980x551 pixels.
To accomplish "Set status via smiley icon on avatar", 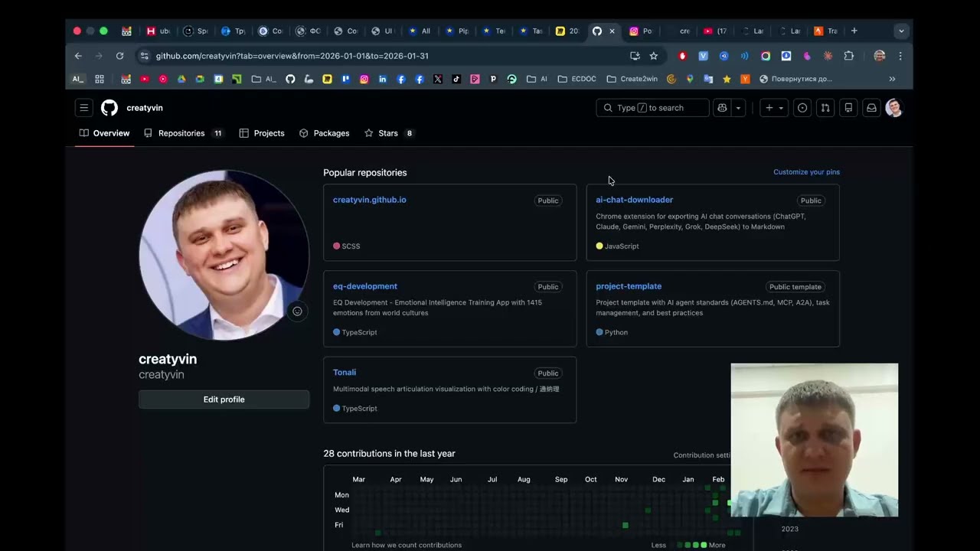I will tap(297, 311).
